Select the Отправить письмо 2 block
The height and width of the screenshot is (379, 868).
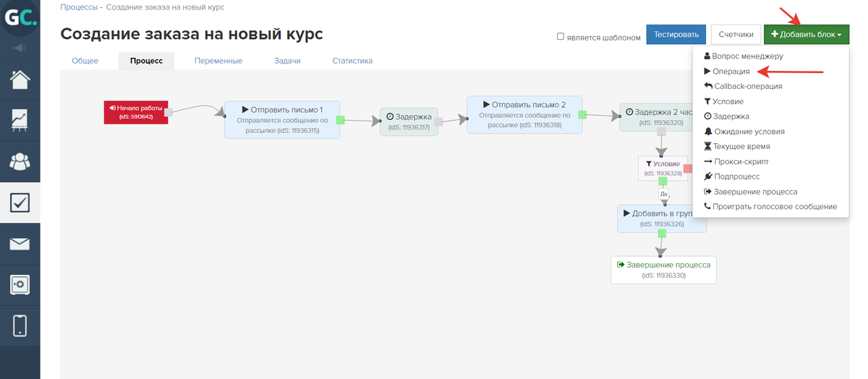coord(524,114)
